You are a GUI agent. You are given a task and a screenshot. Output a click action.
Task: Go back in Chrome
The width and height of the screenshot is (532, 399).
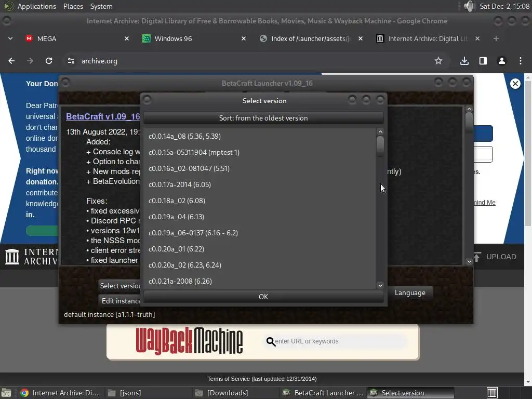tap(11, 61)
